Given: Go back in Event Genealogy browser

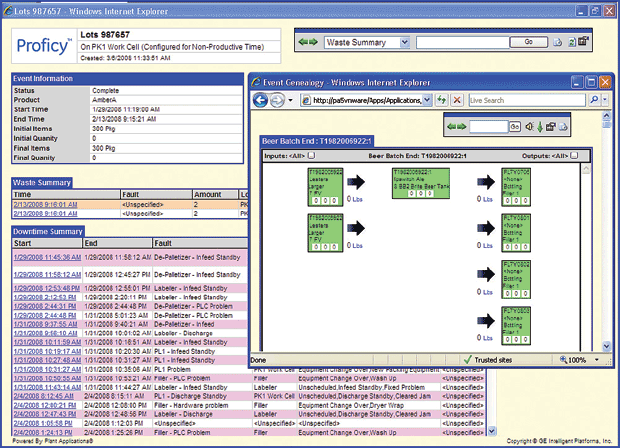Looking at the screenshot, I should [260, 100].
